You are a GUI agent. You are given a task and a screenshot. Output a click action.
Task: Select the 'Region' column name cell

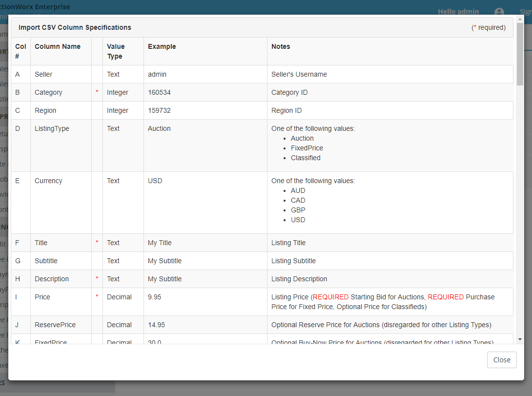click(61, 110)
